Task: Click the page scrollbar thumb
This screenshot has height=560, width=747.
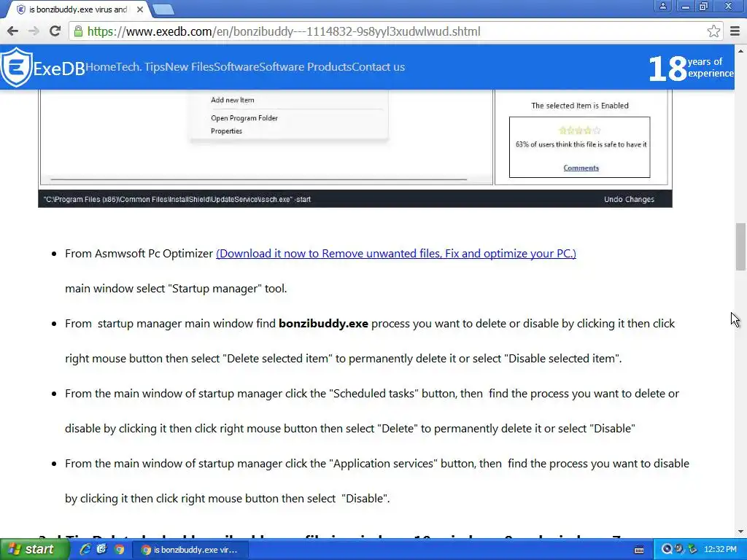Action: pyautogui.click(x=741, y=246)
